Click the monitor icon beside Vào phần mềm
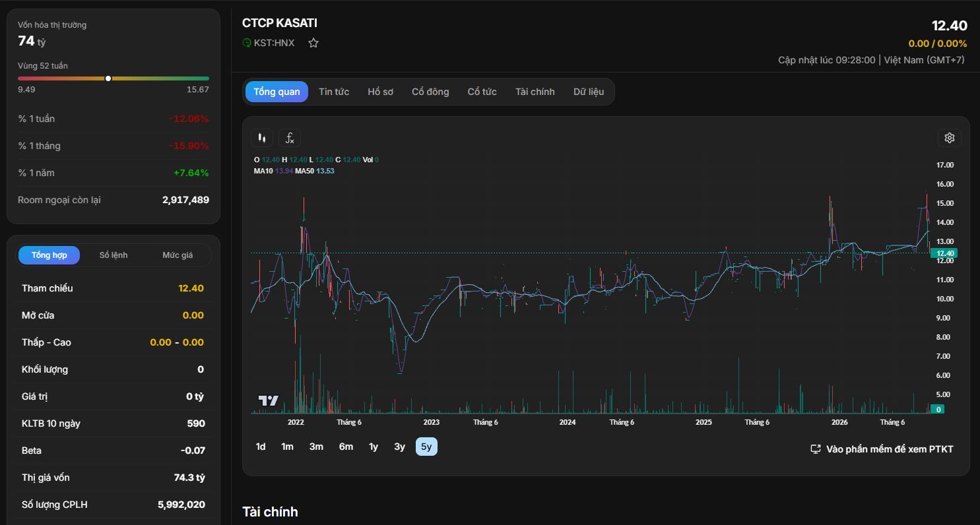Screen dimensions: 980x525 click(x=816, y=449)
